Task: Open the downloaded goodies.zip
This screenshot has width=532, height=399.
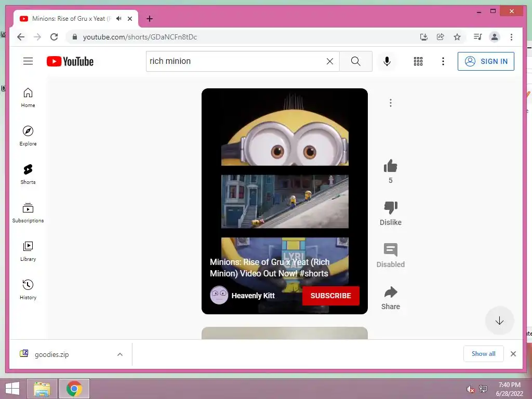Action: point(51,354)
